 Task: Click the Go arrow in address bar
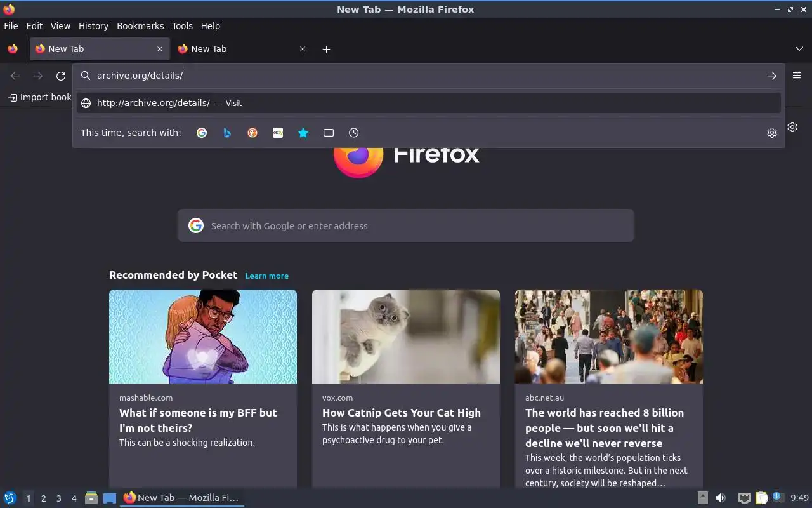772,76
